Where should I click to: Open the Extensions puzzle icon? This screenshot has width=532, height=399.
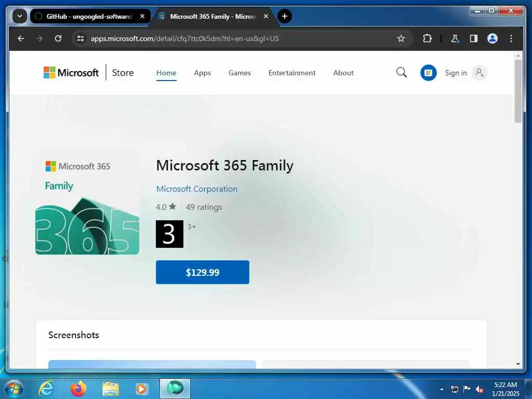point(427,38)
